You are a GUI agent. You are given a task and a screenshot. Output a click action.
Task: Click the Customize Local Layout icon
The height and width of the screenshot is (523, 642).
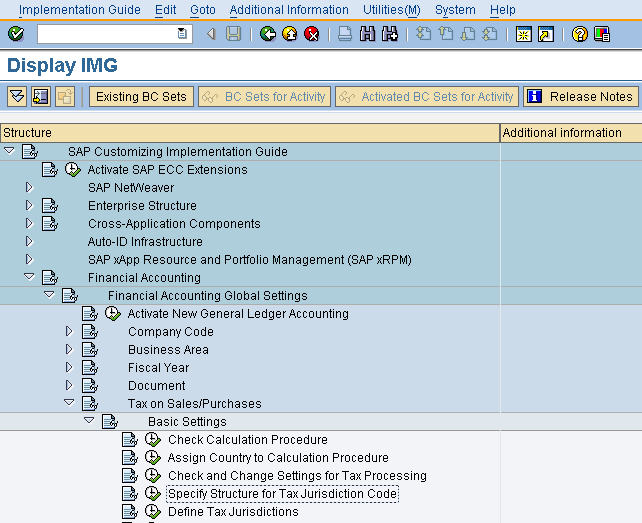click(602, 34)
